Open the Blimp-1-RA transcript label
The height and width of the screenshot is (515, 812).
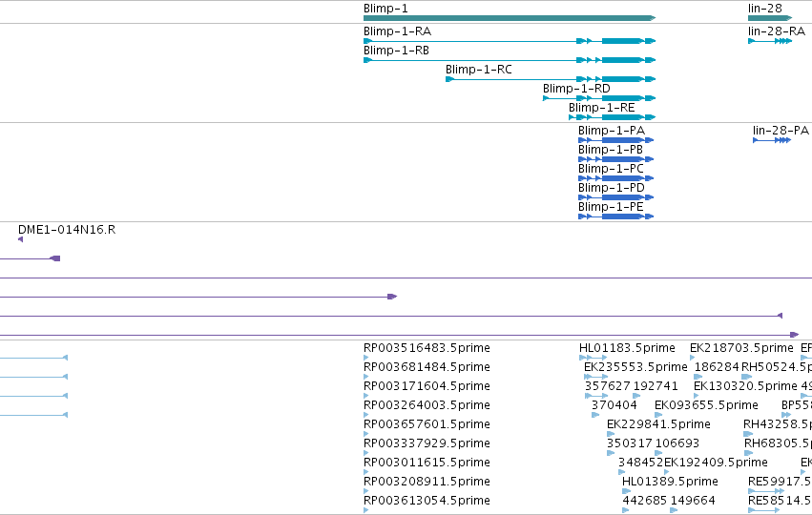[397, 31]
